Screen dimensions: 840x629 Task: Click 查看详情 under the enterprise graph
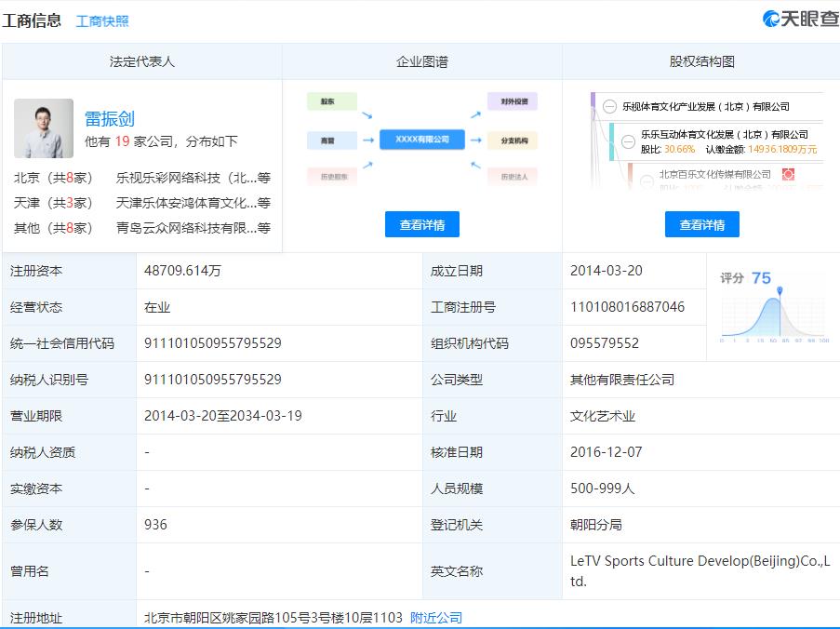click(x=422, y=223)
